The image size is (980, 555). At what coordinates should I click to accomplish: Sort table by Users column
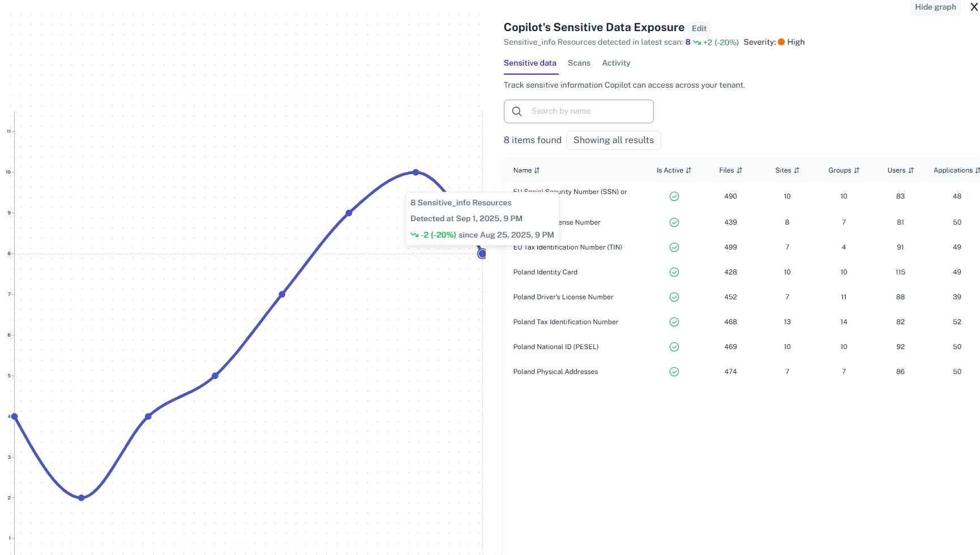pyautogui.click(x=900, y=170)
